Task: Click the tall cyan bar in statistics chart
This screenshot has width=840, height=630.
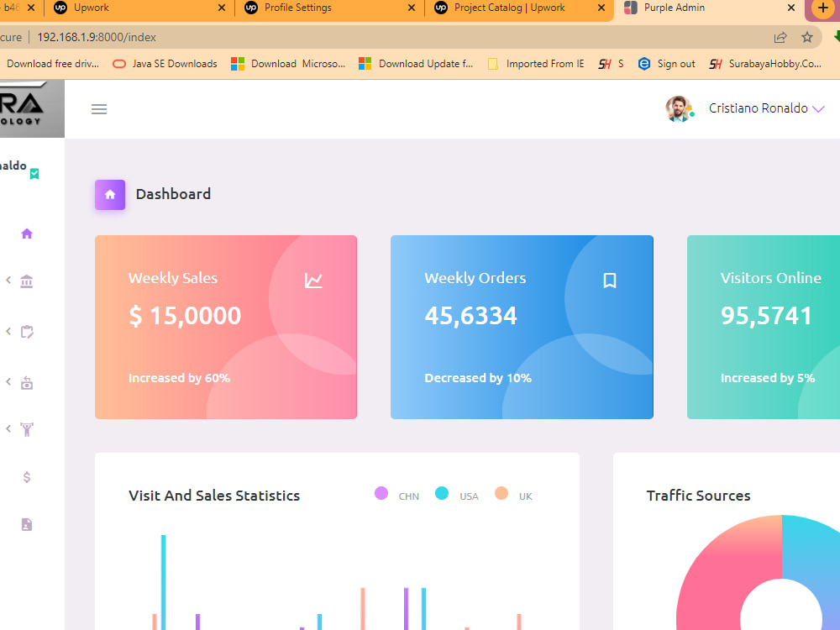Action: [x=164, y=582]
